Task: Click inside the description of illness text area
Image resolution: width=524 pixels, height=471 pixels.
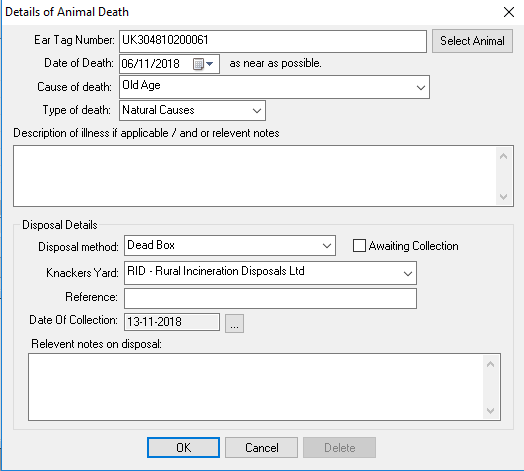Action: click(x=255, y=176)
